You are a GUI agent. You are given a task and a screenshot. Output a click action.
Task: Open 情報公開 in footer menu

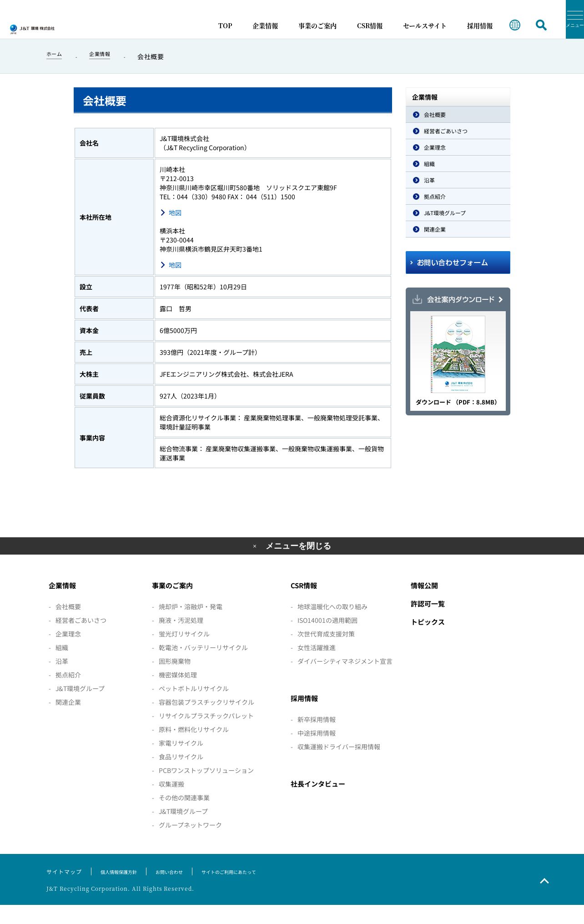[424, 586]
